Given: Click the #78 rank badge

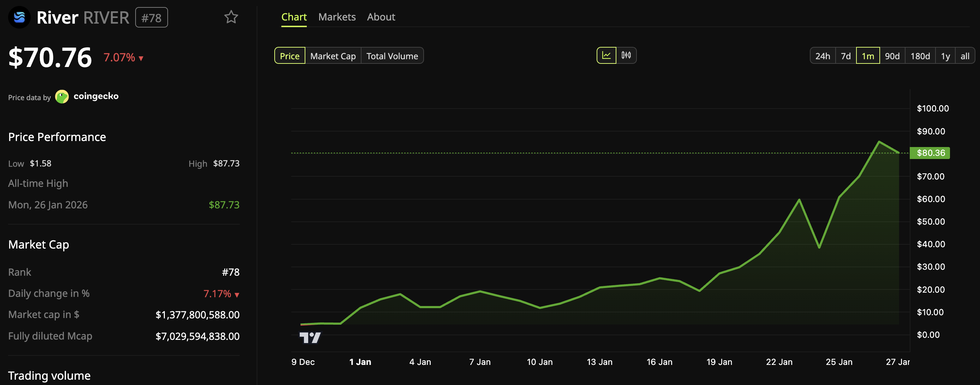Looking at the screenshot, I should tap(151, 18).
